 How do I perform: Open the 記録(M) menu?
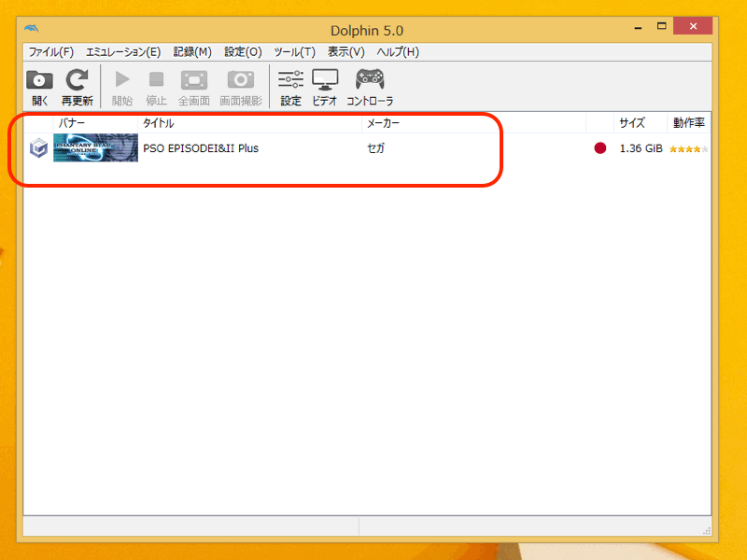pyautogui.click(x=192, y=52)
